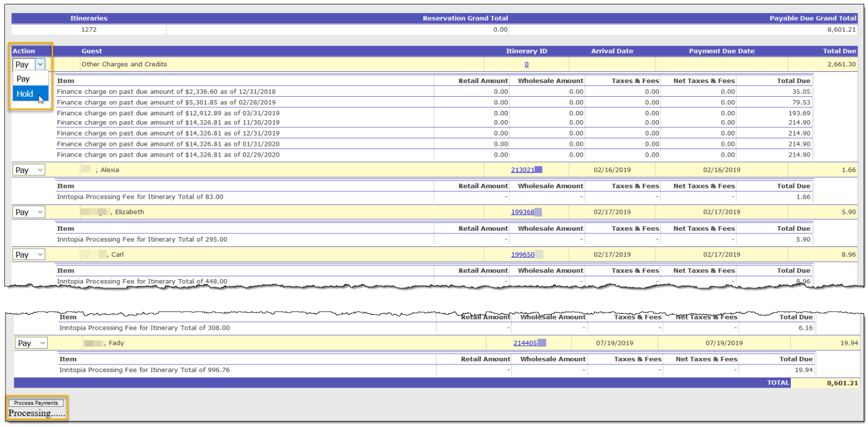Click the Guest column header

(x=92, y=51)
